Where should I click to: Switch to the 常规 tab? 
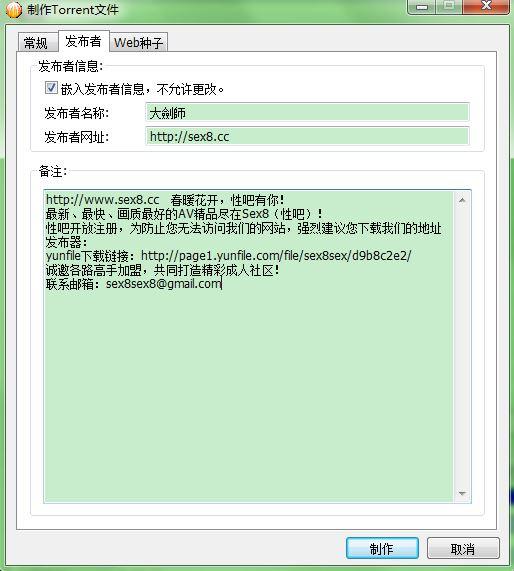(36, 43)
